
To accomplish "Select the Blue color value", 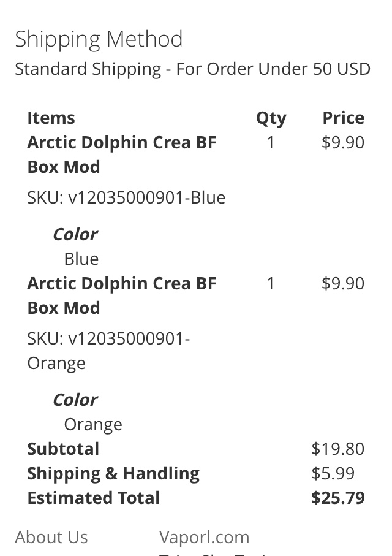I will click(x=81, y=259).
